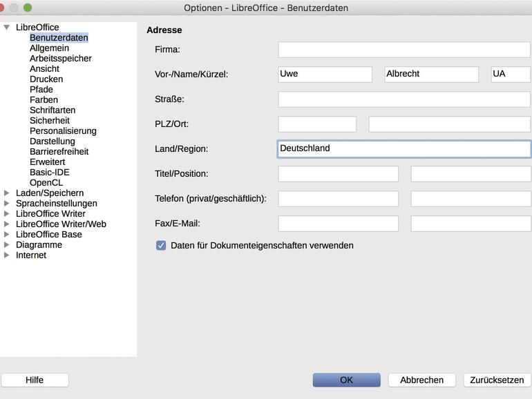
Task: Click the Kürzel field showing UA
Action: pos(510,75)
